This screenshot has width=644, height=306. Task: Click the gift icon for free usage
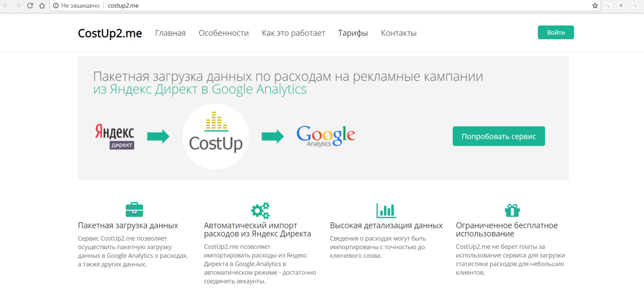point(512,210)
